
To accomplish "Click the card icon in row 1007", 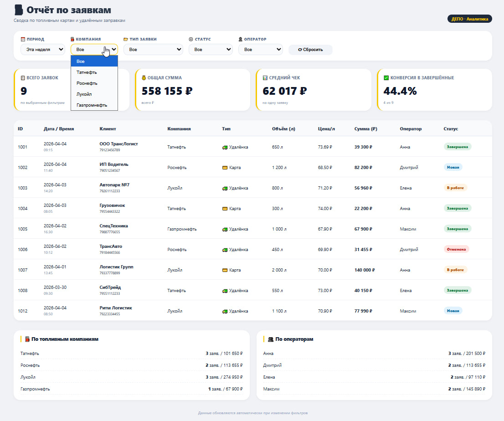I will (225, 270).
